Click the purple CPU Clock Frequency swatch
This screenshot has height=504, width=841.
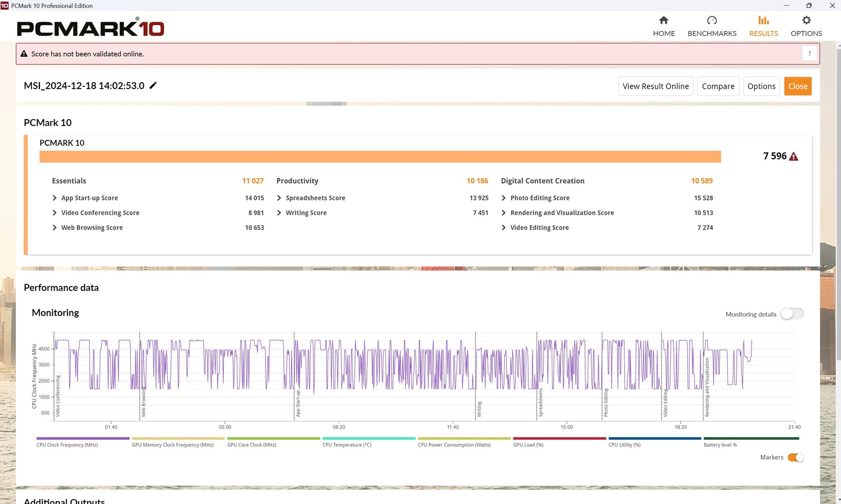83,438
